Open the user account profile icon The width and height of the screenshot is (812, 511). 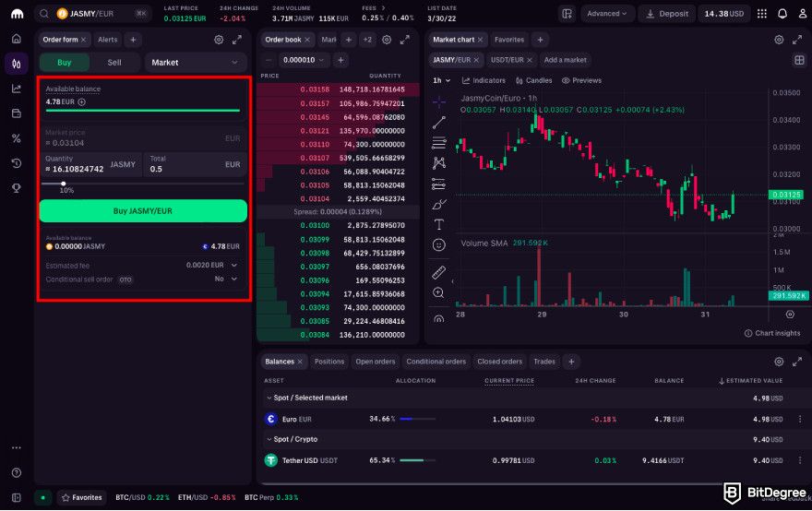802,14
